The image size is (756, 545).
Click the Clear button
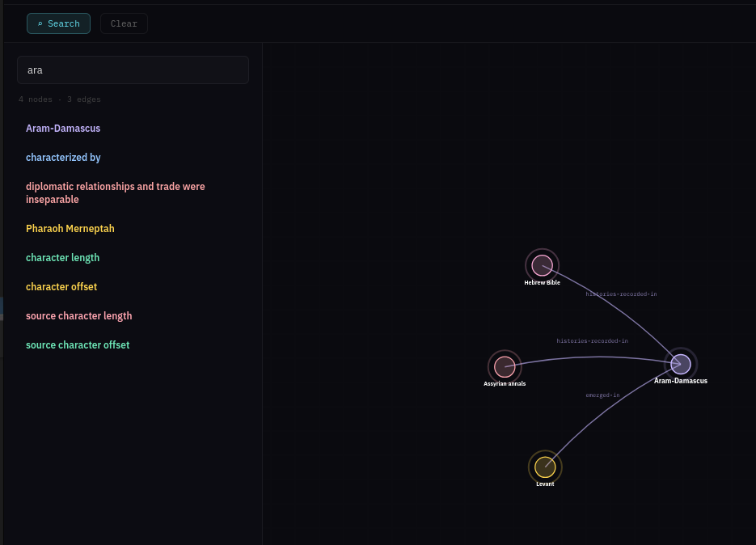tap(124, 23)
